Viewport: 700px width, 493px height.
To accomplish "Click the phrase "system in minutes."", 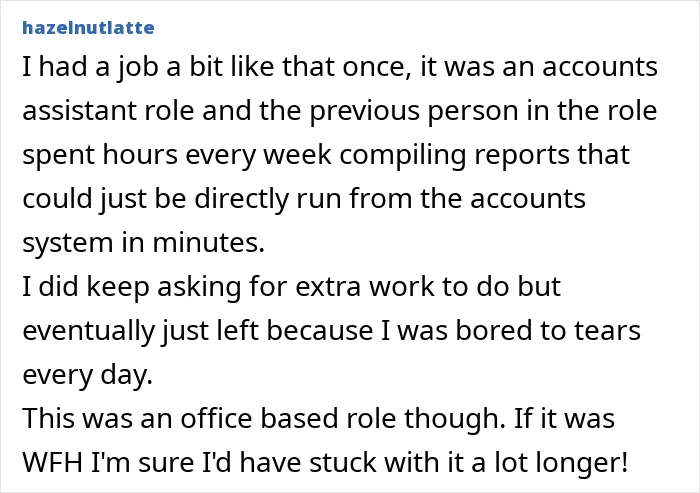I will click(x=143, y=243).
